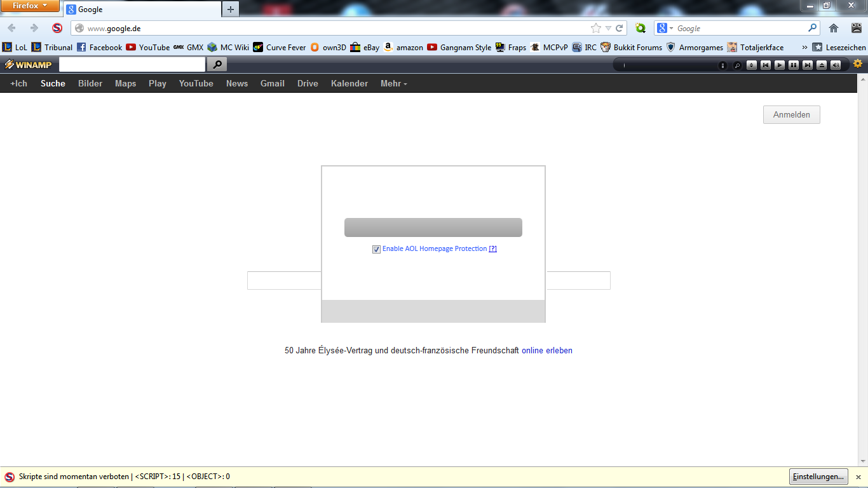This screenshot has height=488, width=868.
Task: Go back using the back arrow
Action: pyautogui.click(x=11, y=28)
